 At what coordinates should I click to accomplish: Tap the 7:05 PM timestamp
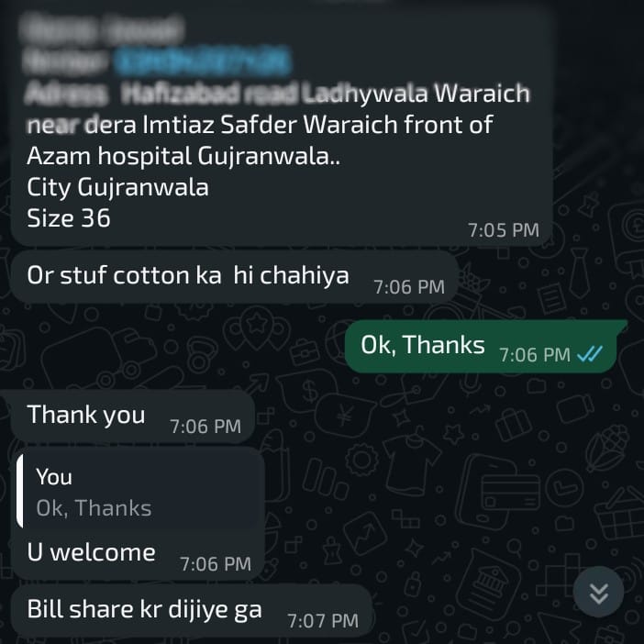coord(504,230)
